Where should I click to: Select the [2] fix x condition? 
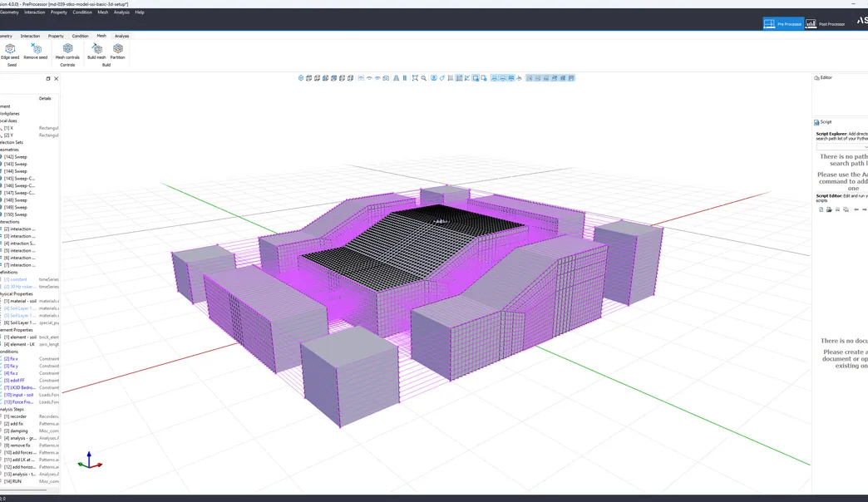[11, 359]
